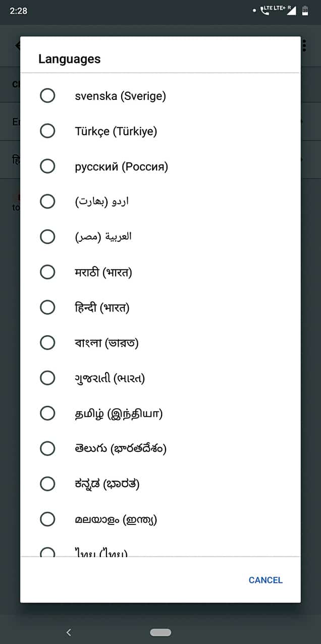Select Marathi radio button मराठी (भारत)

point(47,272)
